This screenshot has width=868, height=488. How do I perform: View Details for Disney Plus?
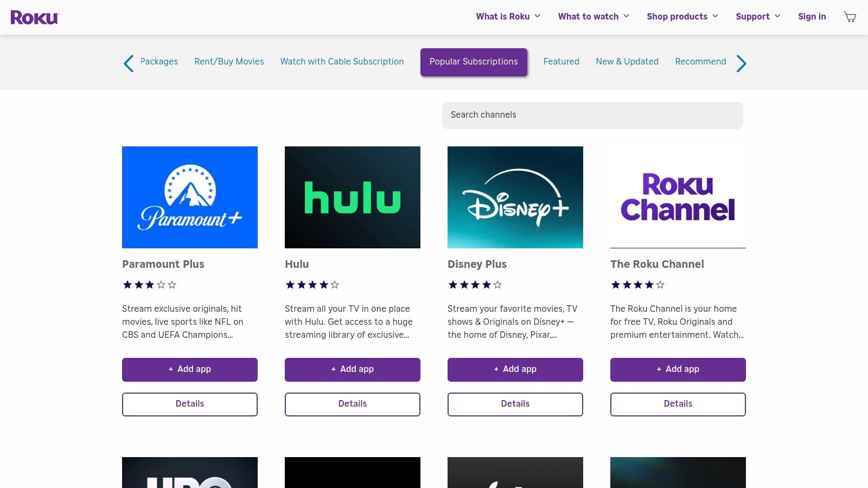[x=515, y=404]
